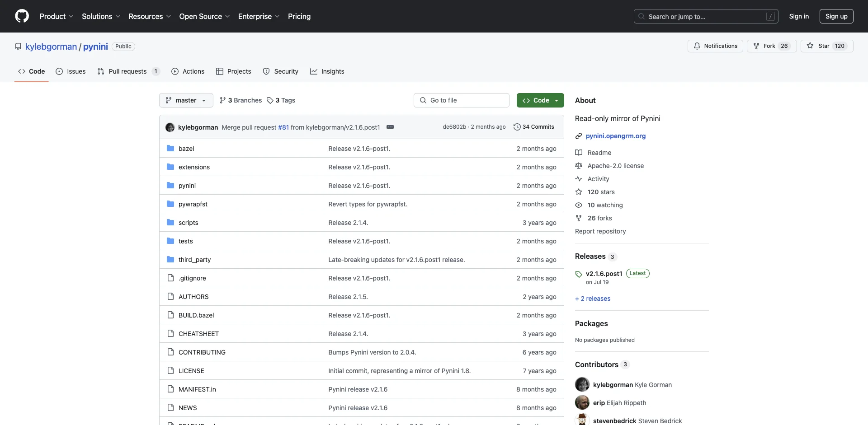The width and height of the screenshot is (868, 425).
Task: Open the Code tab
Action: pos(31,71)
